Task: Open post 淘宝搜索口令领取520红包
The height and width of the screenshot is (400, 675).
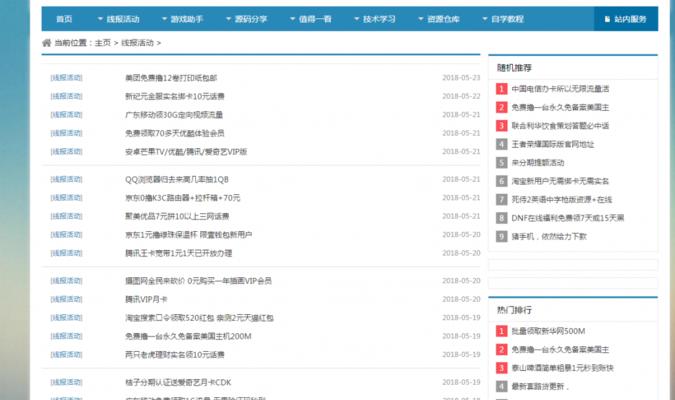Action: [x=199, y=318]
